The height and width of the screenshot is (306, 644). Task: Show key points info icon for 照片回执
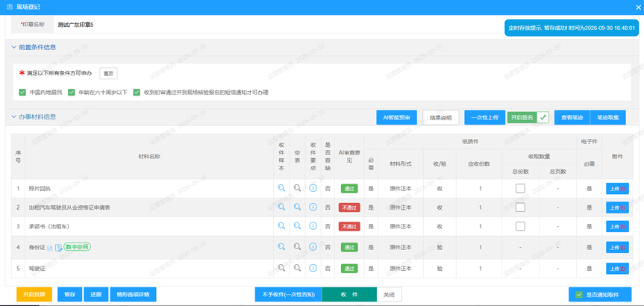[x=313, y=188]
